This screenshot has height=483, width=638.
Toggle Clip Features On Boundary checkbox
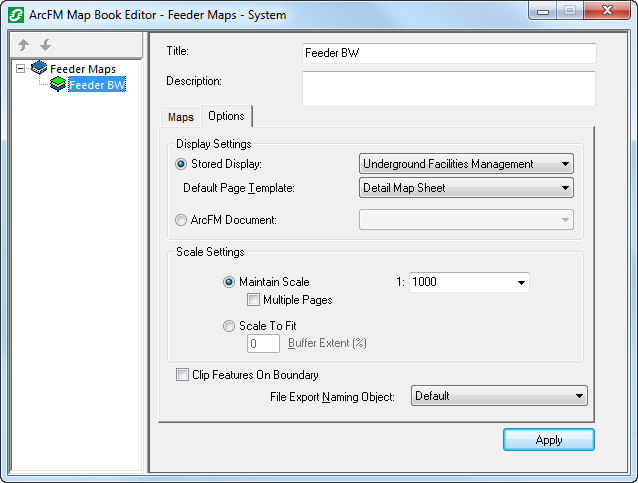(x=182, y=375)
